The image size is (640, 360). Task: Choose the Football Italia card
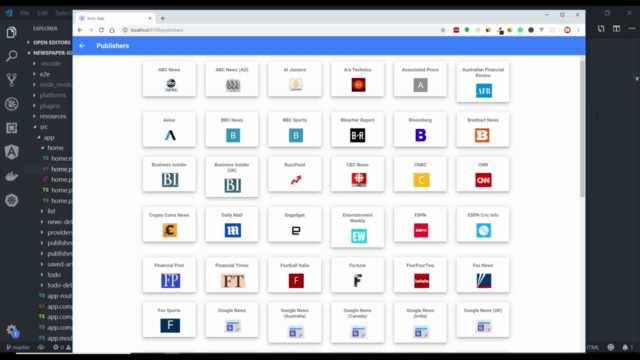(x=295, y=275)
